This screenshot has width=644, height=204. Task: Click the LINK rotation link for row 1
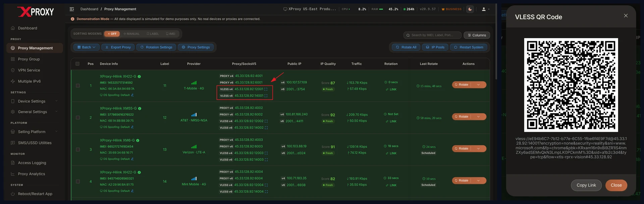[x=391, y=89]
